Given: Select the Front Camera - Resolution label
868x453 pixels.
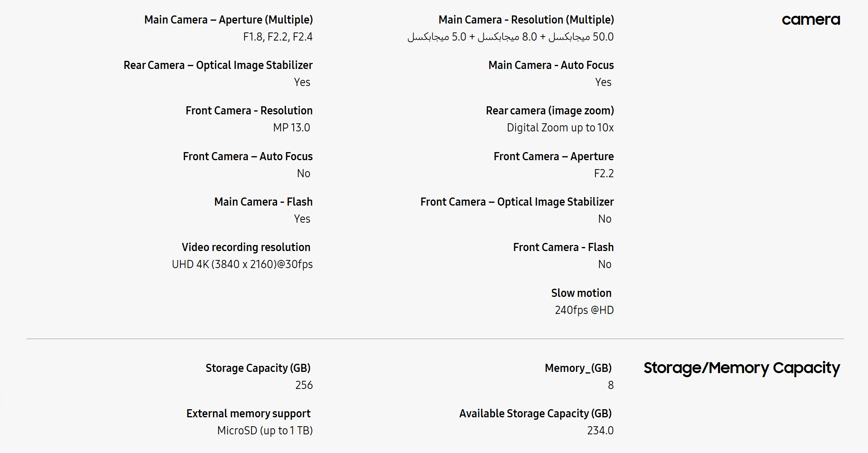Looking at the screenshot, I should (249, 110).
